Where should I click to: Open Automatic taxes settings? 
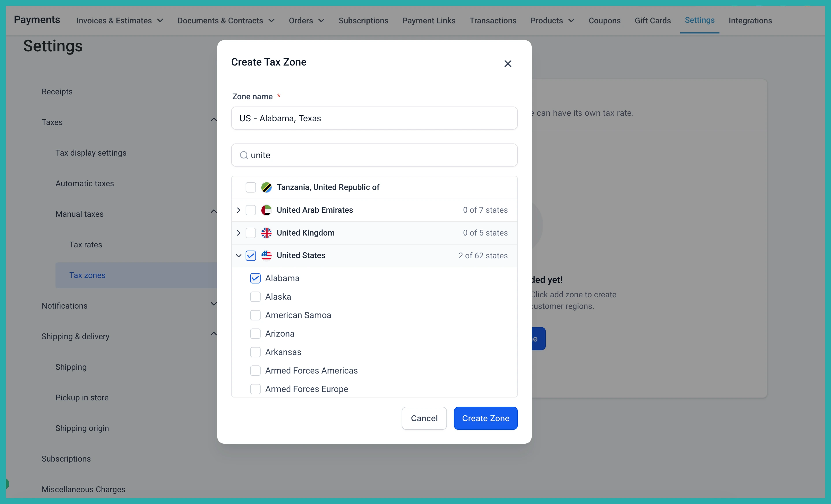coord(85,183)
